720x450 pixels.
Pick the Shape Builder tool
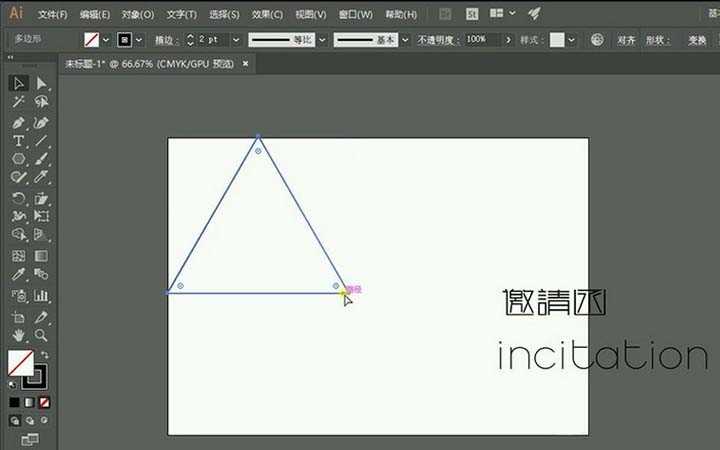(x=18, y=234)
